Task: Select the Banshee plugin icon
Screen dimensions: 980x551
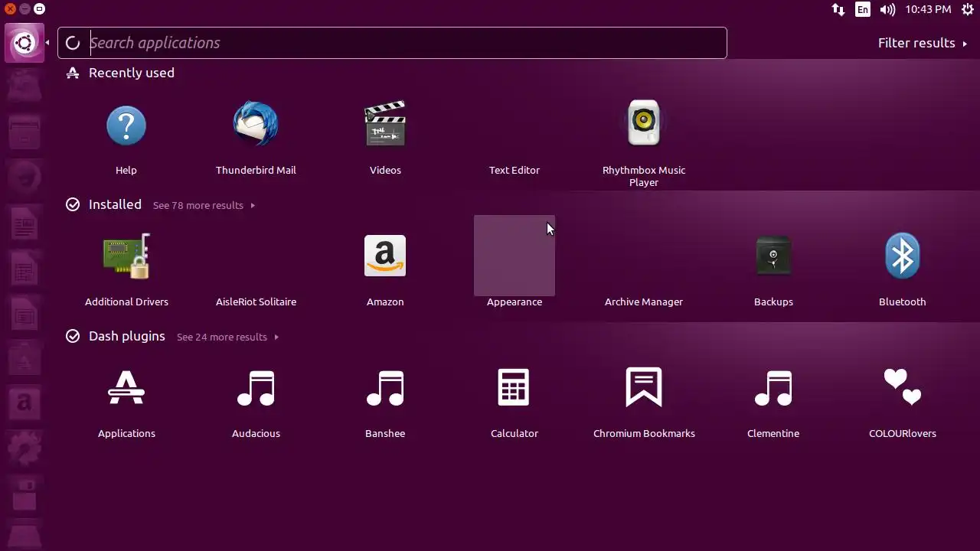Action: click(x=385, y=387)
